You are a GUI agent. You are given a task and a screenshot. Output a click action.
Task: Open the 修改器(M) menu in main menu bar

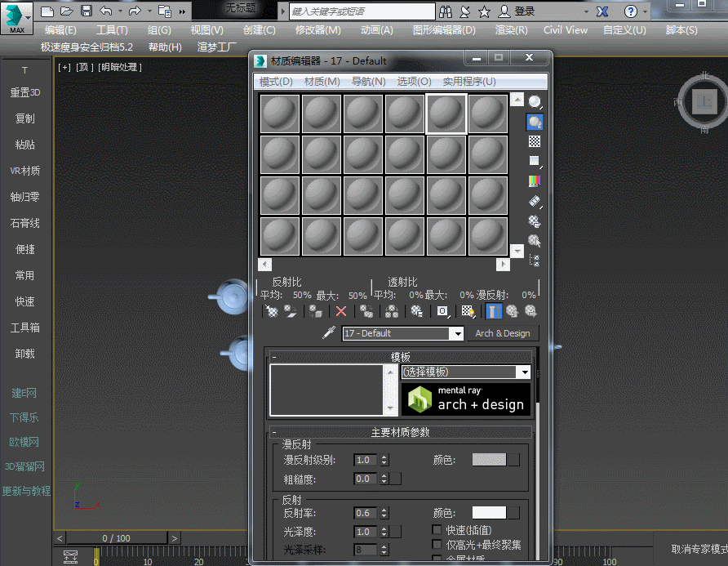317,30
